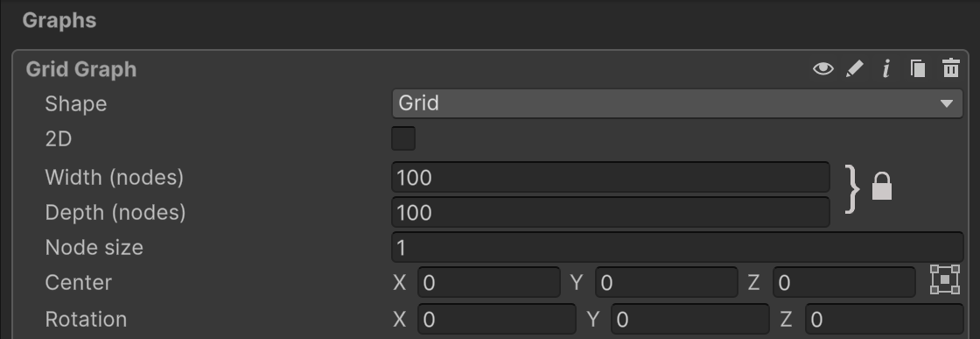Click the Rotation Z value field
This screenshot has width=980, height=339.
coord(885,319)
